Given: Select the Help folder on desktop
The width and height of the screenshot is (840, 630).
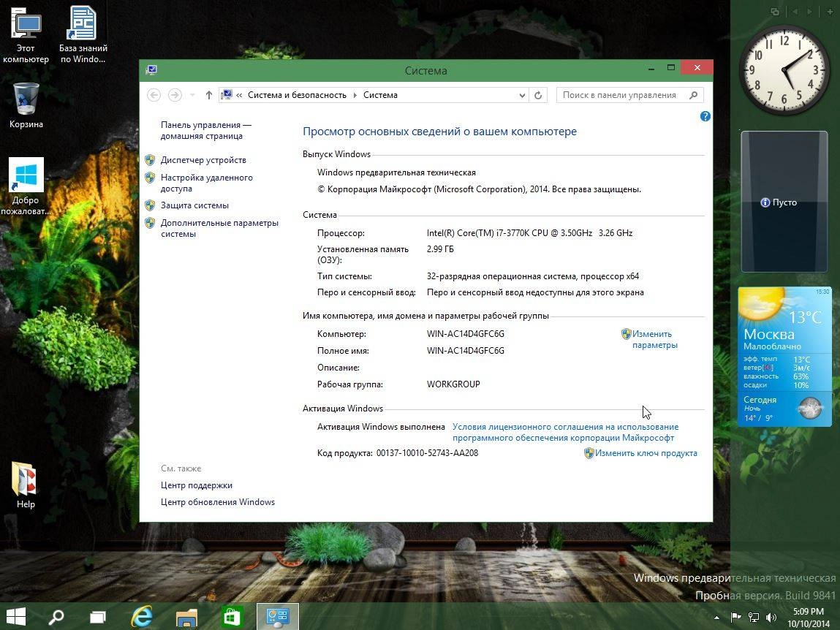Looking at the screenshot, I should pos(25,485).
